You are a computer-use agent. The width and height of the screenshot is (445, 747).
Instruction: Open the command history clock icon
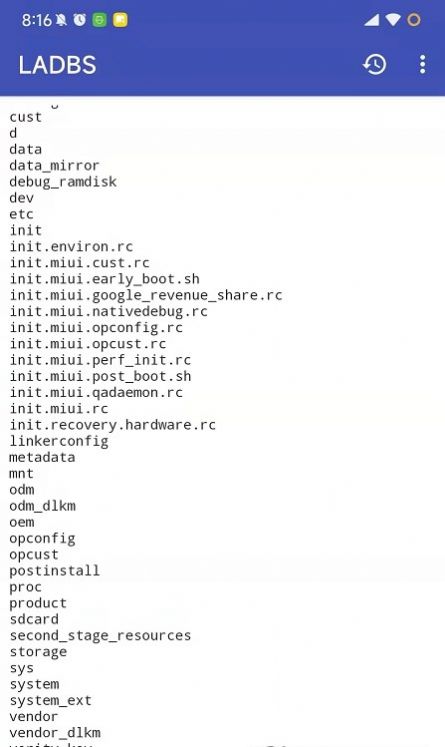pyautogui.click(x=374, y=64)
